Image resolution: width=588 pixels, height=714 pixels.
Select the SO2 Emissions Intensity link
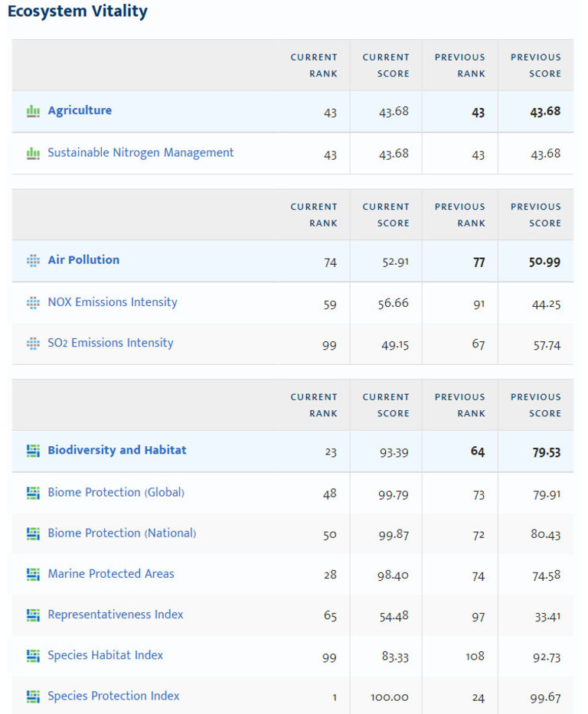coord(110,343)
